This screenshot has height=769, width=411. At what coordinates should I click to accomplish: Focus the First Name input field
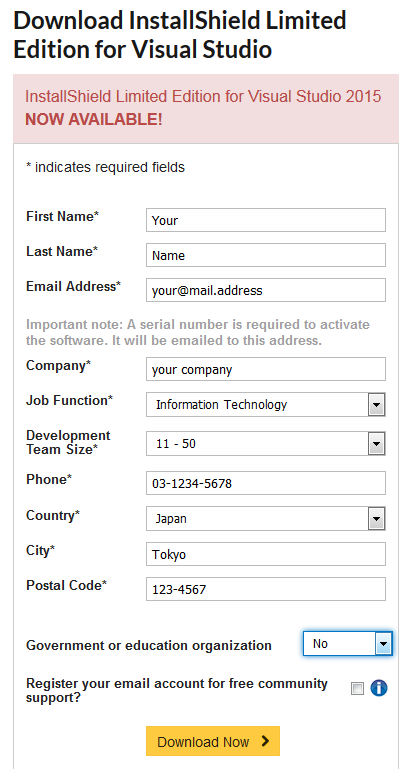click(266, 220)
